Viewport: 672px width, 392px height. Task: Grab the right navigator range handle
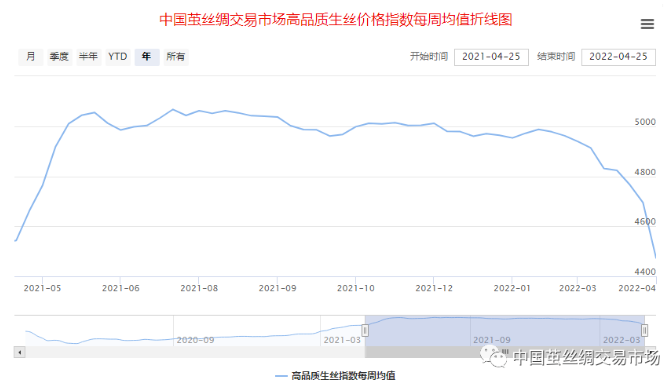pos(644,330)
